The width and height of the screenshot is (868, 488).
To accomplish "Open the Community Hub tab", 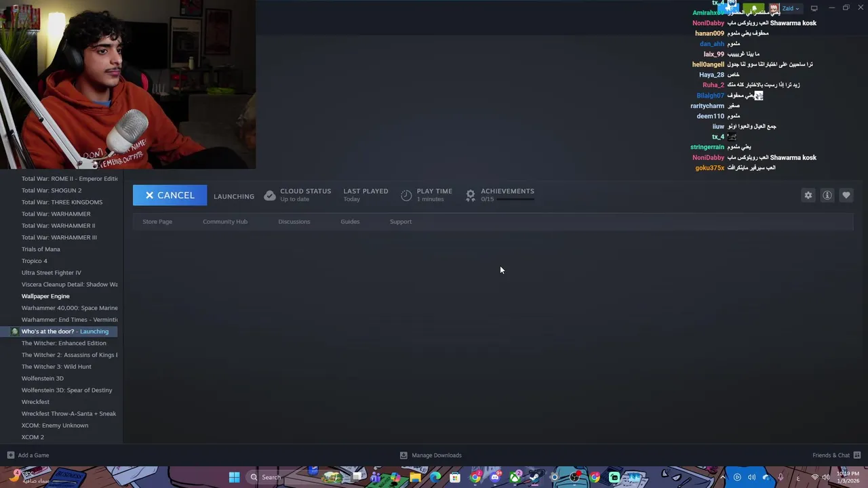I will (x=225, y=222).
